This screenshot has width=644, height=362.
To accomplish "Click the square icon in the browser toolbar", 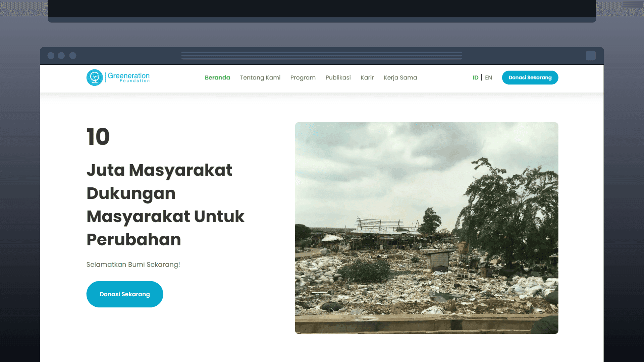I will [590, 55].
